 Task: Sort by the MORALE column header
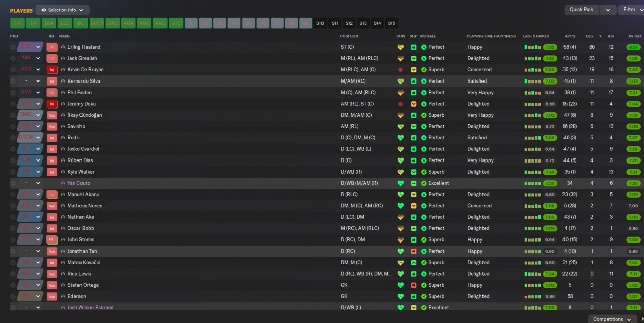(428, 36)
